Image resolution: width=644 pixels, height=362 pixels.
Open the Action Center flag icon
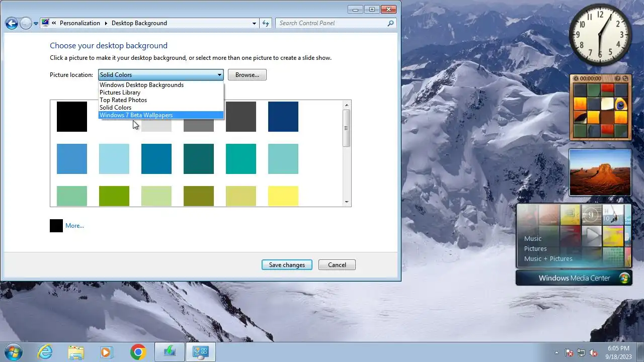pos(569,352)
